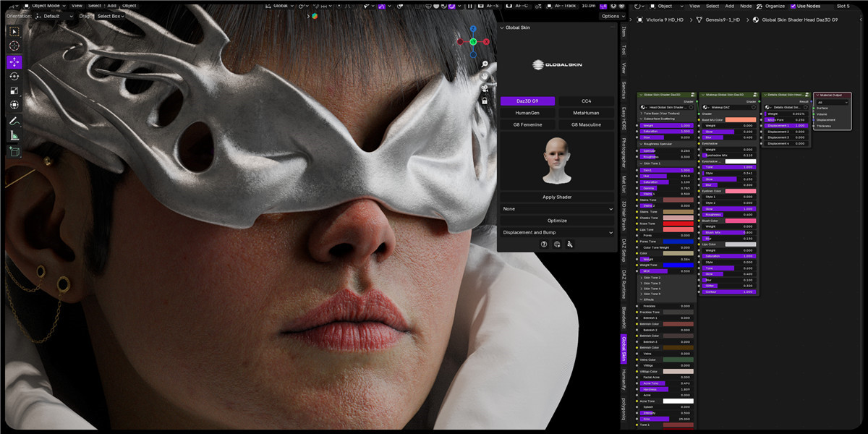This screenshot has width=868, height=434.
Task: Select the Measure tool
Action: click(x=14, y=136)
